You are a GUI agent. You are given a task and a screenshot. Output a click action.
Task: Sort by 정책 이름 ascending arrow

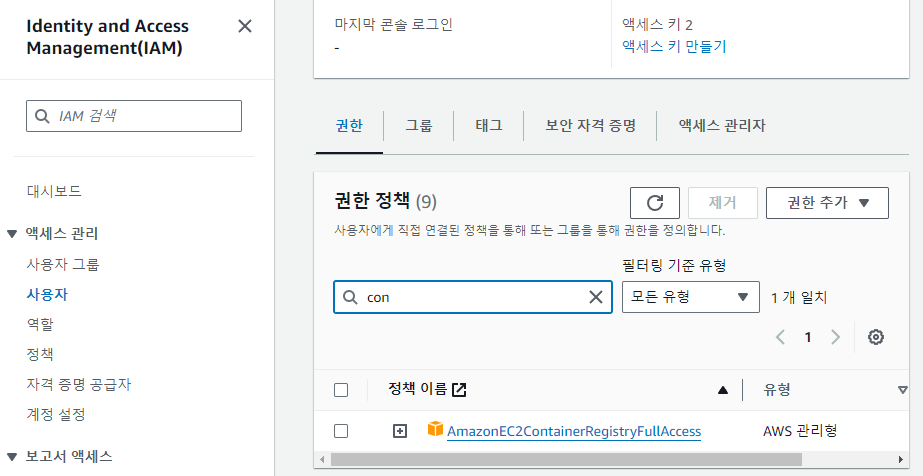pyautogui.click(x=723, y=390)
